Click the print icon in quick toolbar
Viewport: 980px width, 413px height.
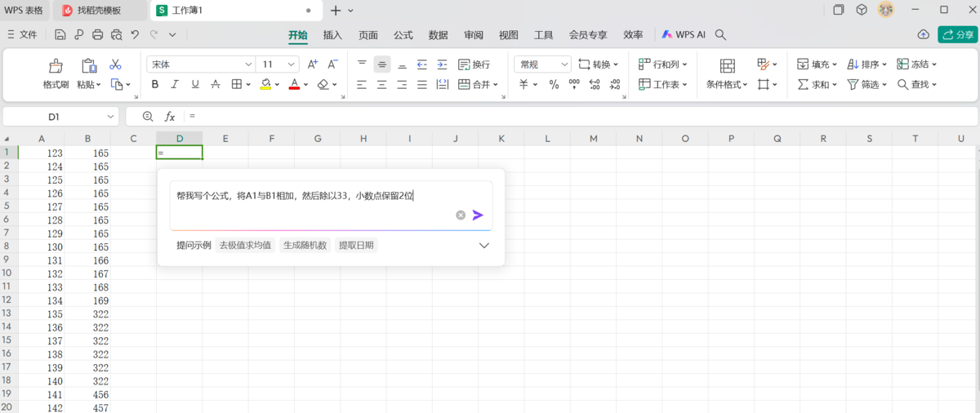(x=98, y=35)
